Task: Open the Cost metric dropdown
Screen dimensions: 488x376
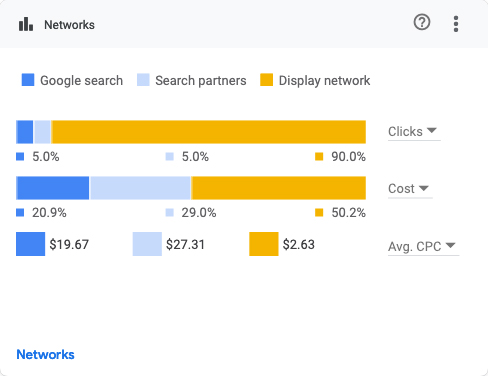Action: [x=410, y=189]
